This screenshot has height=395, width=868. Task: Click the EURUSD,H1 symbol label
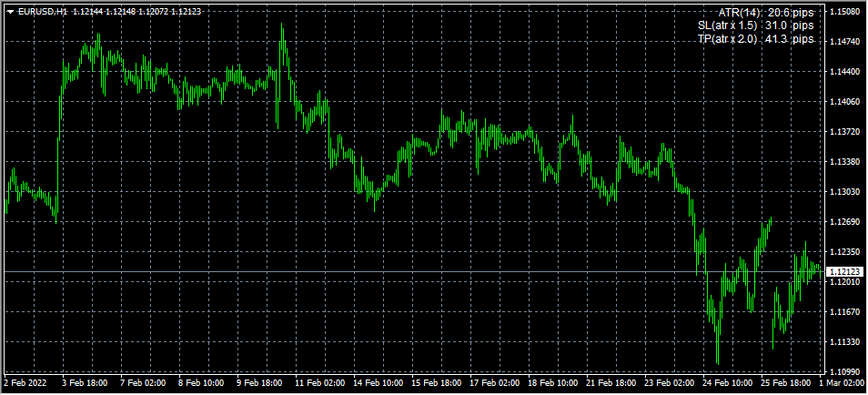44,11
